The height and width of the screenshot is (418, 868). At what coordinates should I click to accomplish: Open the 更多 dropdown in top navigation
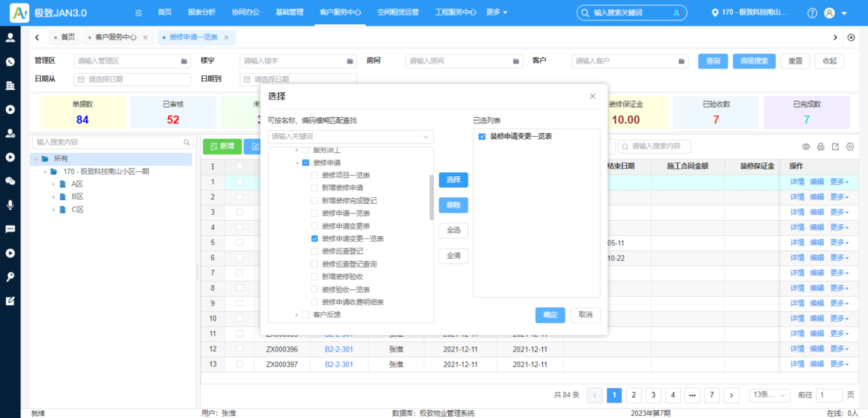pos(497,12)
